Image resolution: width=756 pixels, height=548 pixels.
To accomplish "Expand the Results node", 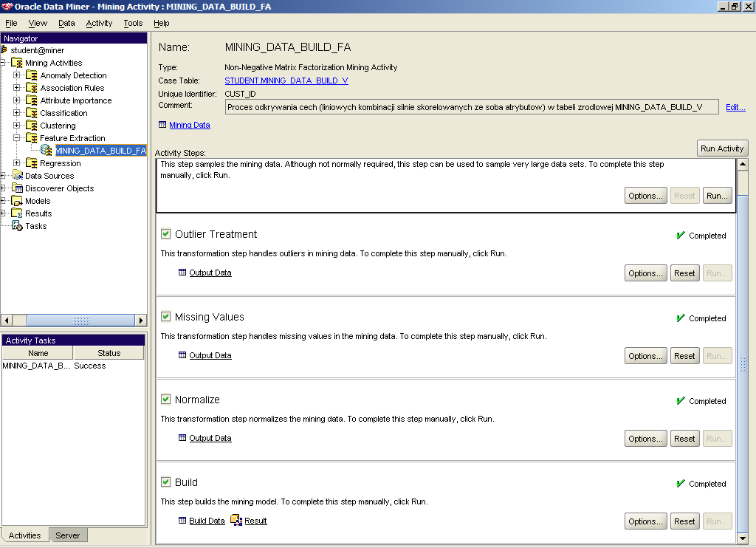I will 2,213.
